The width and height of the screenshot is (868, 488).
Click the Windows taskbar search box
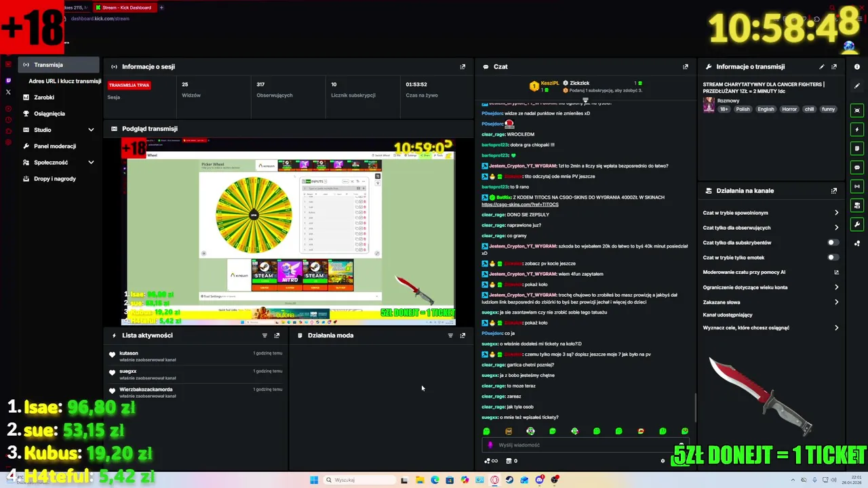coord(358,480)
